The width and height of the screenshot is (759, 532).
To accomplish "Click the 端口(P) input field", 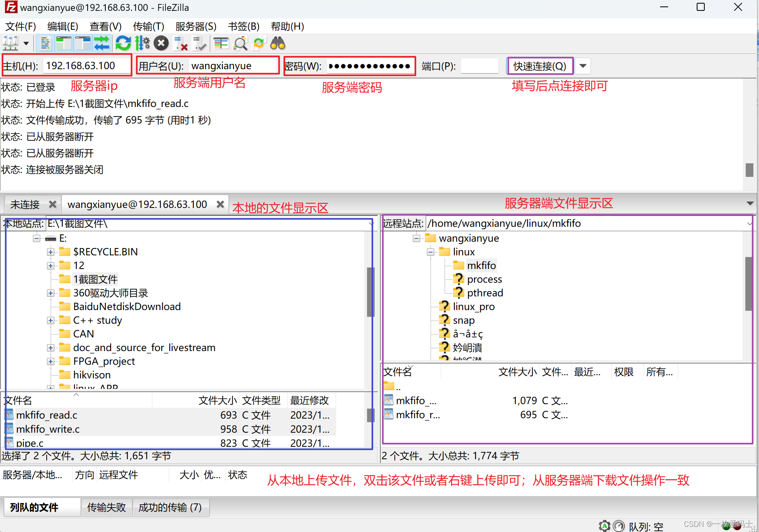I will point(479,66).
